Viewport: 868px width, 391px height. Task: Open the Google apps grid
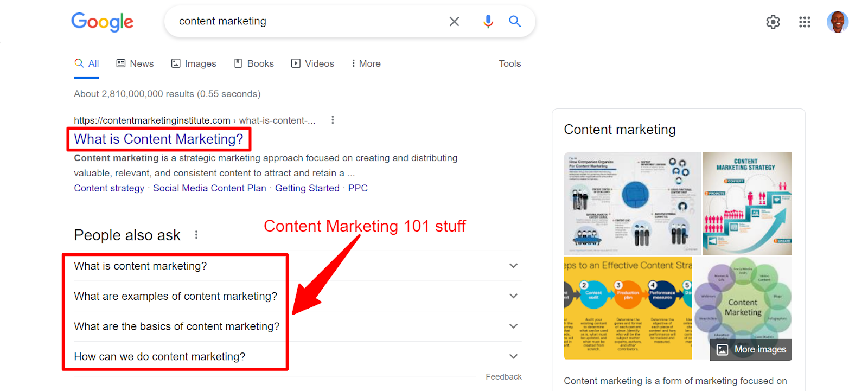[805, 22]
